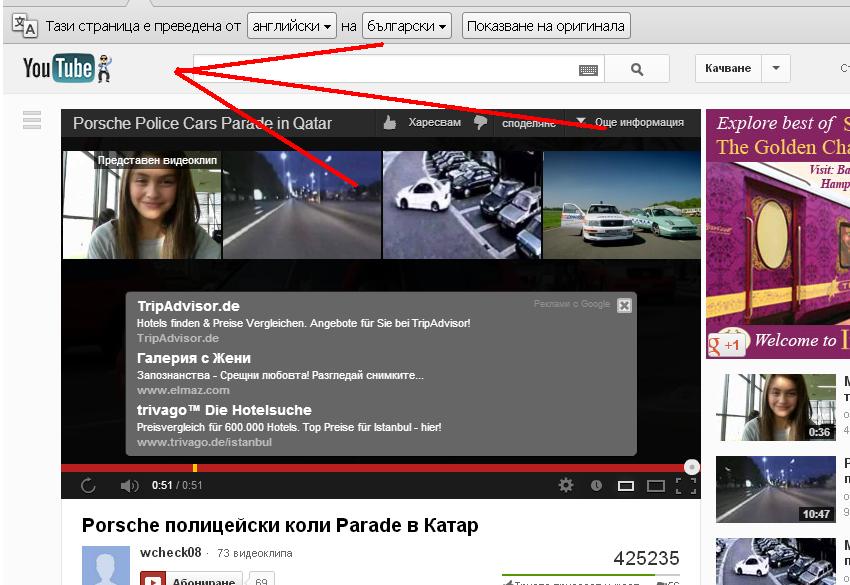Open Галерия с Жени ad link

194,358
